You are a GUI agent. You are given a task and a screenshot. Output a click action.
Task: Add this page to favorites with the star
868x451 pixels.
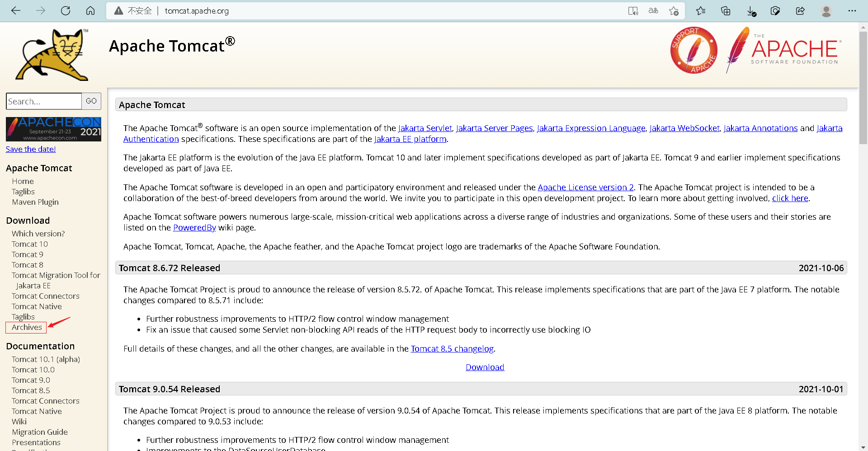pos(674,11)
